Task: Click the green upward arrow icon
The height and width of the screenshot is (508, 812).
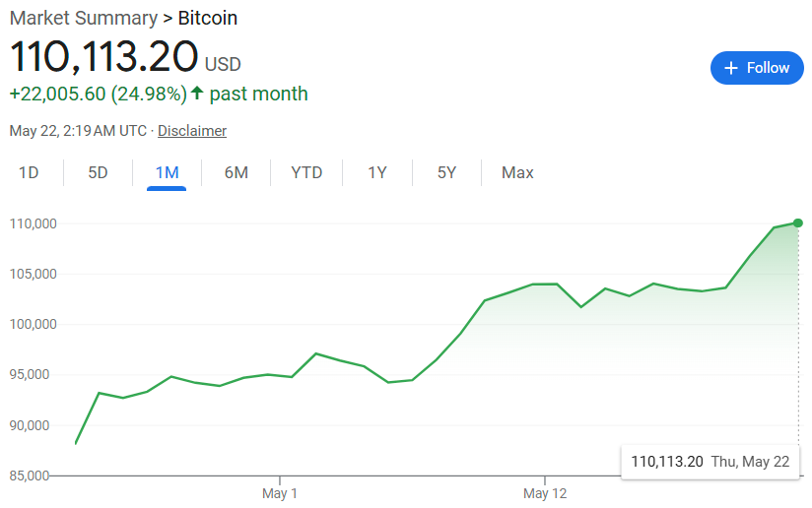Action: coord(197,94)
